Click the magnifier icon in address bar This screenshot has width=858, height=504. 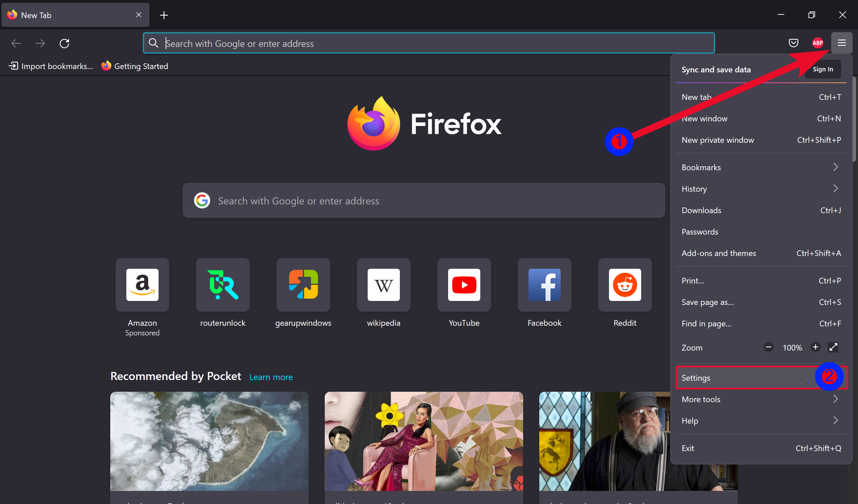point(154,43)
